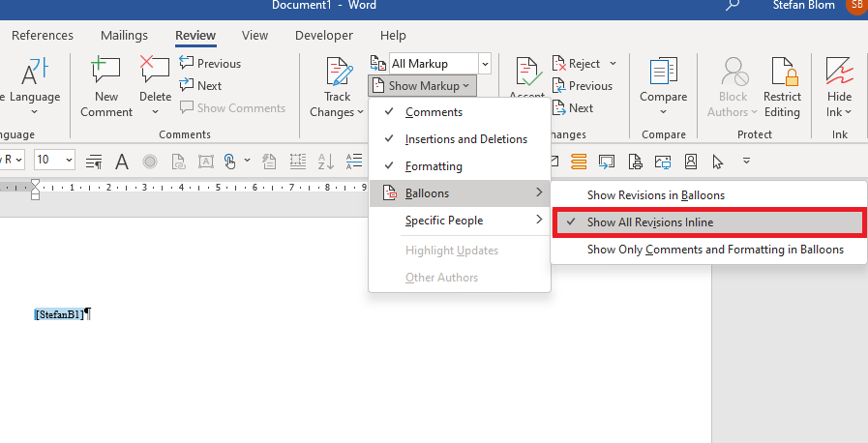Click the Delete comment icon

pyautogui.click(x=155, y=71)
